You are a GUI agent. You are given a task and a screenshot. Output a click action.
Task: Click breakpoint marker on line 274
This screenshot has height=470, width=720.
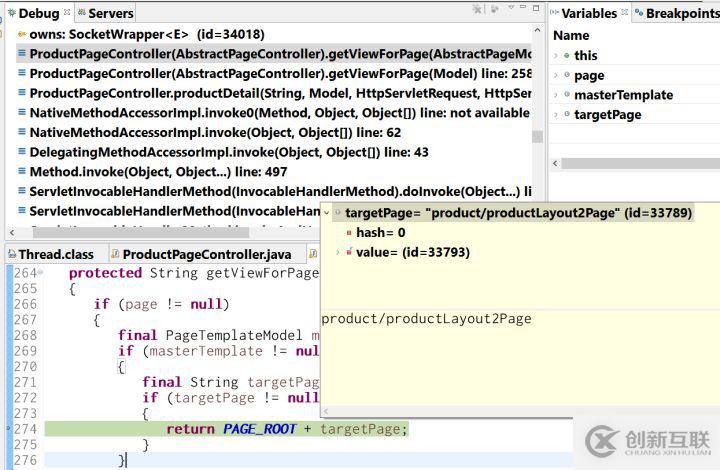click(x=8, y=429)
